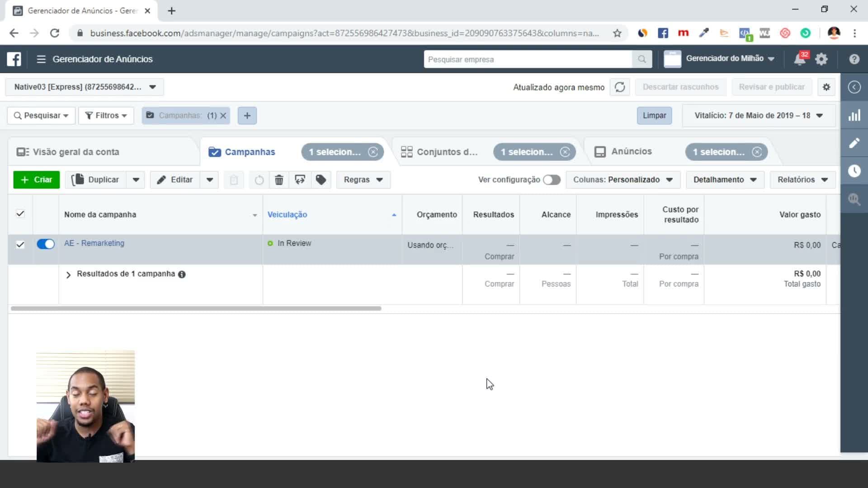Image resolution: width=868 pixels, height=488 pixels.
Task: Click info icon beside Resultados de 1 campanha
Action: click(182, 274)
